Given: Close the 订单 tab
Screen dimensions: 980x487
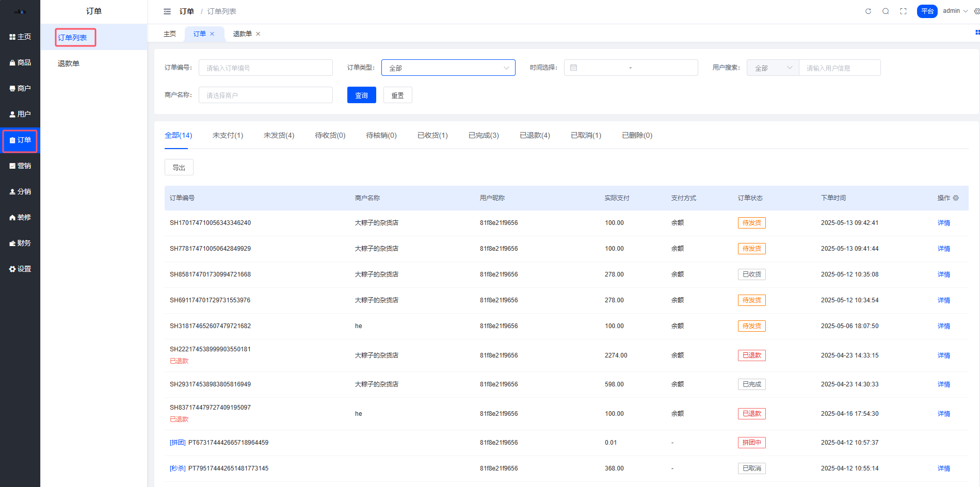Looking at the screenshot, I should tap(212, 34).
